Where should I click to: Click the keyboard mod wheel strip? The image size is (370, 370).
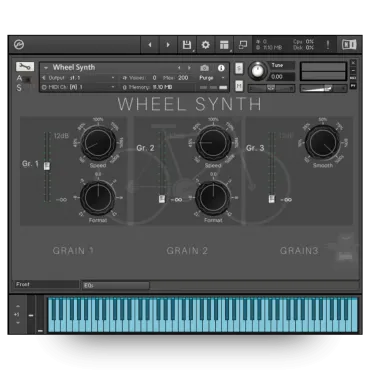[x=40, y=314]
